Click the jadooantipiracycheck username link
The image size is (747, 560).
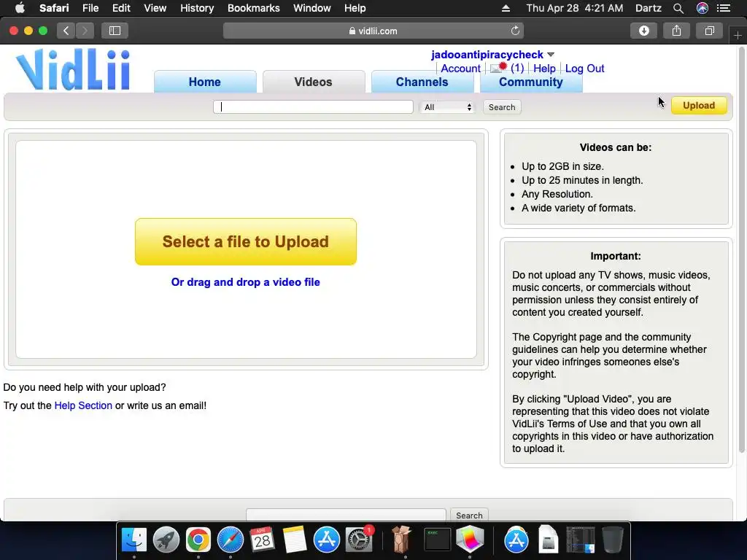pyautogui.click(x=487, y=55)
